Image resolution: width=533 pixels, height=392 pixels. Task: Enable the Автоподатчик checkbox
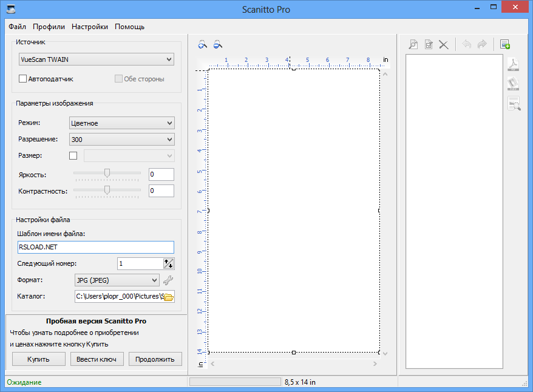click(23, 79)
